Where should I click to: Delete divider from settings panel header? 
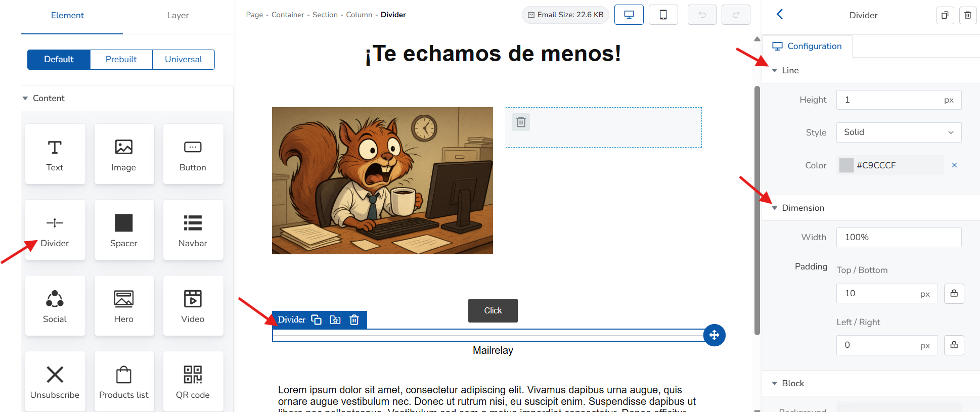coord(968,15)
